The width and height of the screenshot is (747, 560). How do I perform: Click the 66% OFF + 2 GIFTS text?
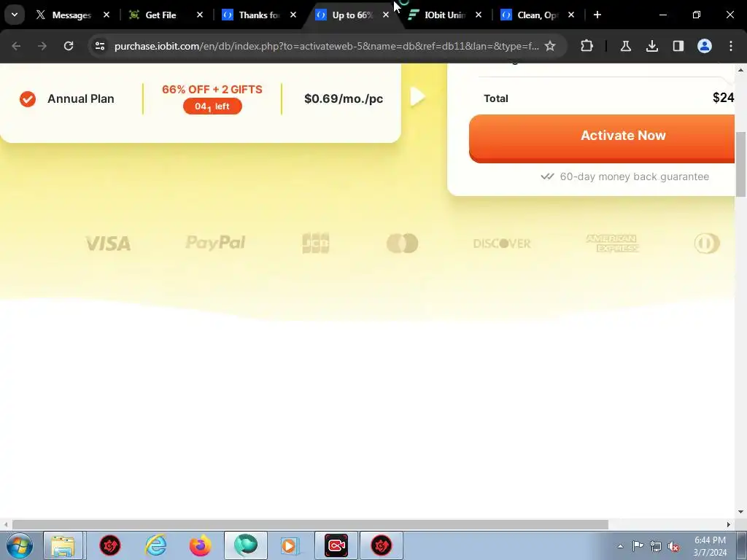[212, 90]
